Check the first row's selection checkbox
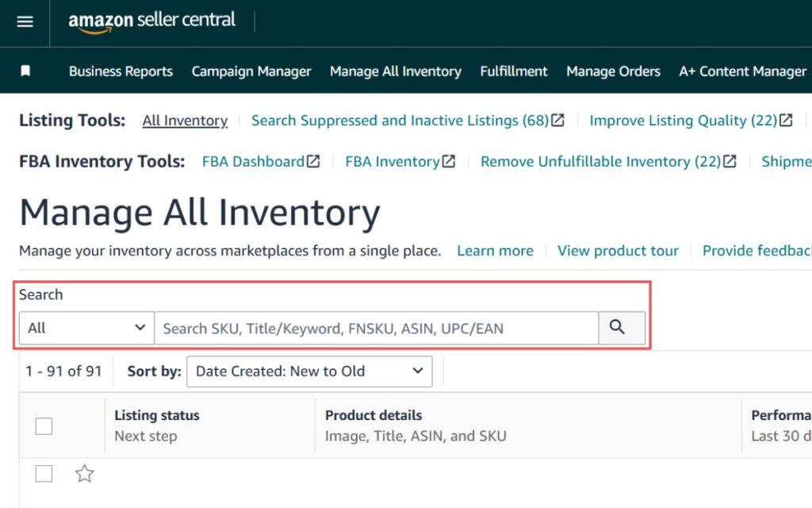This screenshot has height=508, width=812. pyautogui.click(x=44, y=474)
